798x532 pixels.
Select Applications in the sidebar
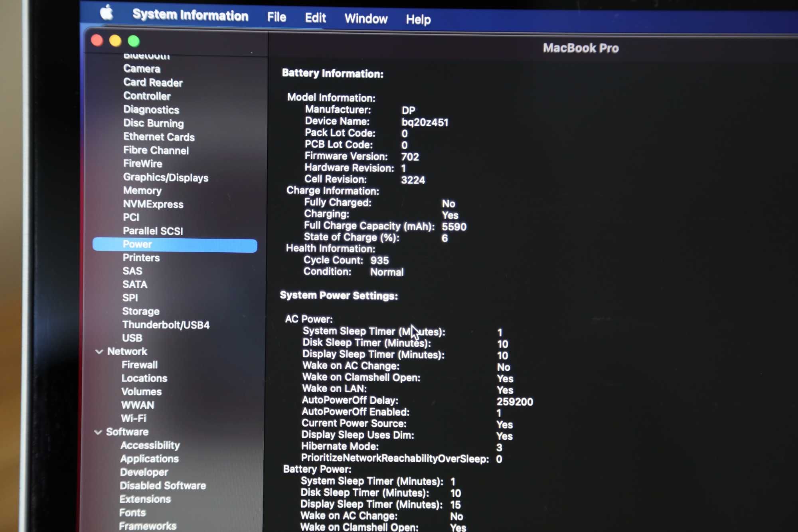coord(150,459)
